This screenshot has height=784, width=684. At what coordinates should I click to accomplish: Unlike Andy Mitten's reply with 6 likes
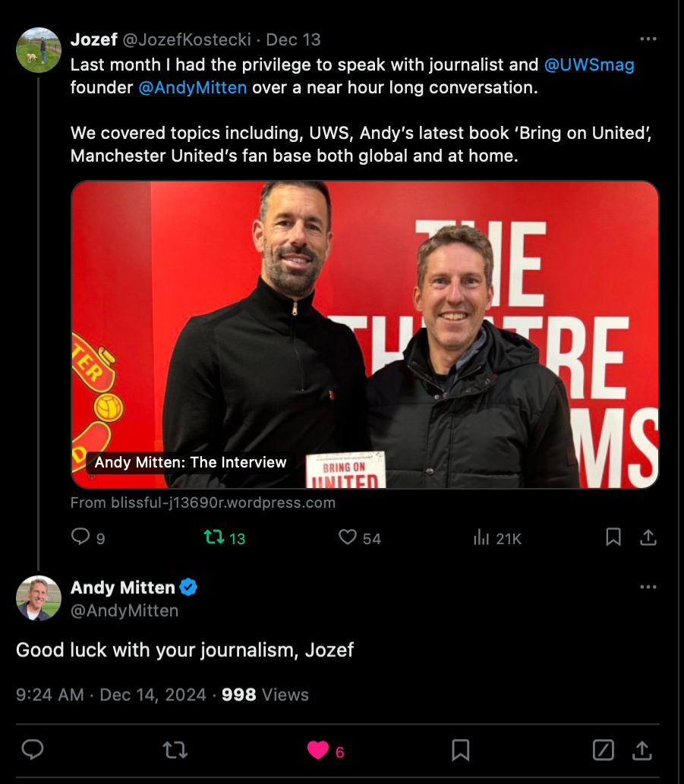click(x=318, y=751)
